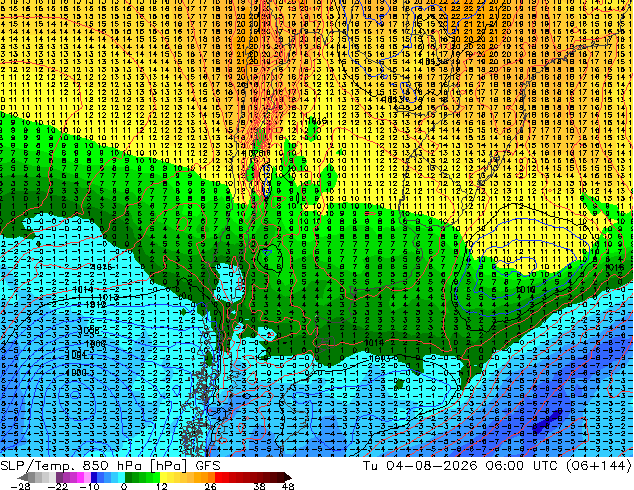
Task: Click the -22 legend value
Action: click(x=57, y=486)
